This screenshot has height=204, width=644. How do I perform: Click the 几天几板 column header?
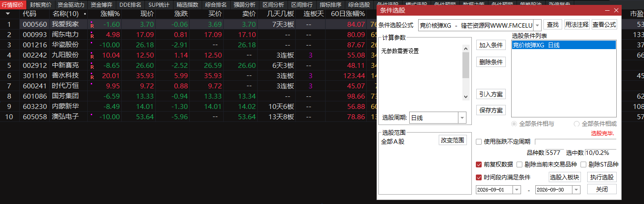click(x=280, y=14)
